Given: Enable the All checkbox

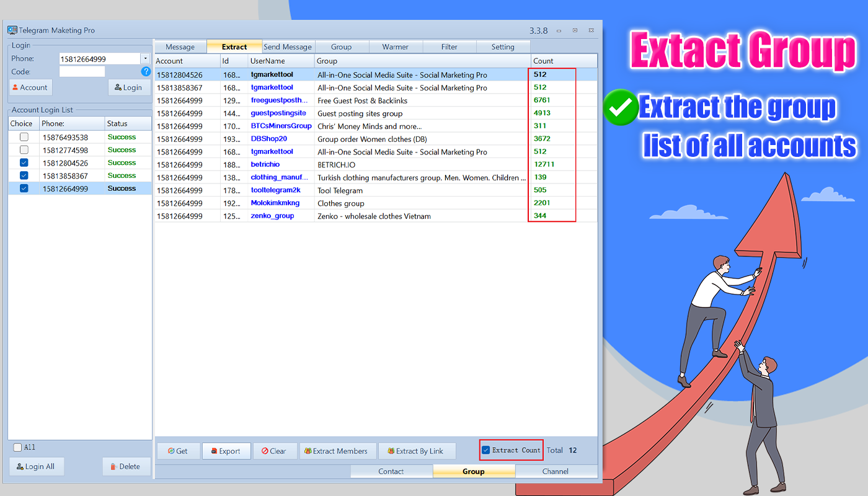Looking at the screenshot, I should 17,448.
